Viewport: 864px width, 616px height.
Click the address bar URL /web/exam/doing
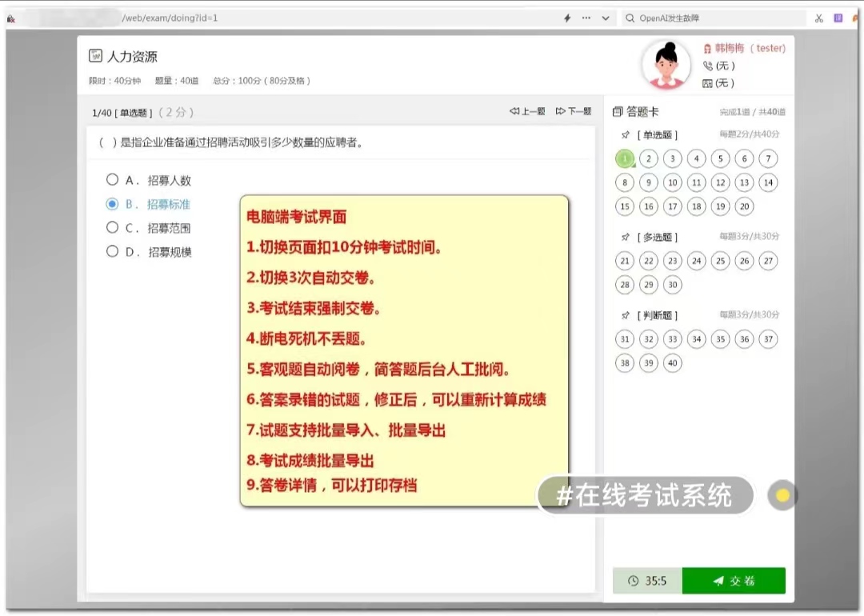(170, 18)
